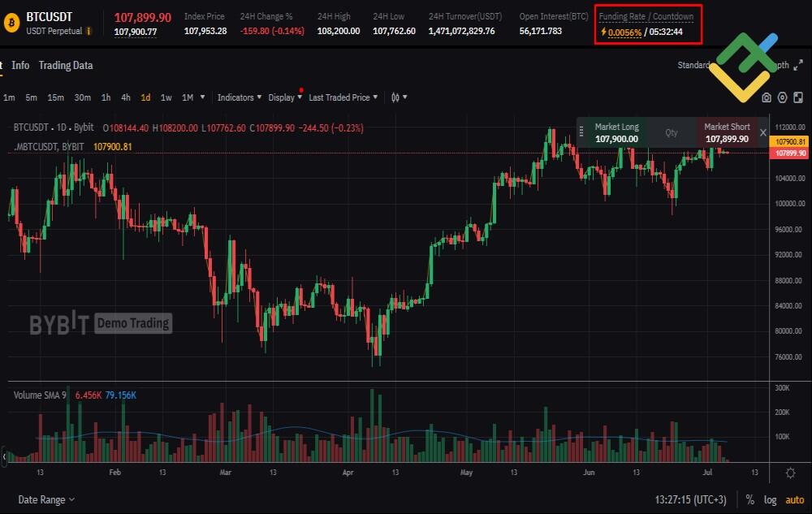This screenshot has height=514, width=812.
Task: Click the Open Interest value 56,171.783
Action: click(x=541, y=31)
